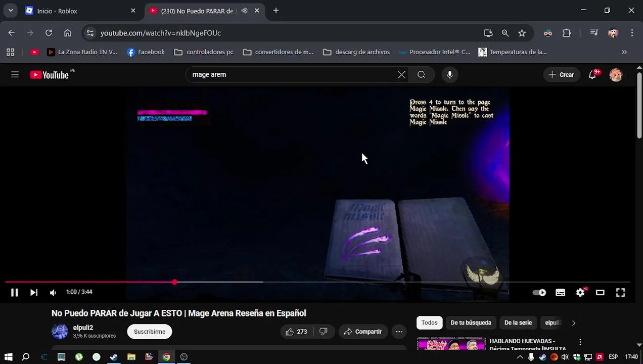Screen dimensions: 643x364
Task: Like the video with thumbs up
Action: pyautogui.click(x=296, y=332)
